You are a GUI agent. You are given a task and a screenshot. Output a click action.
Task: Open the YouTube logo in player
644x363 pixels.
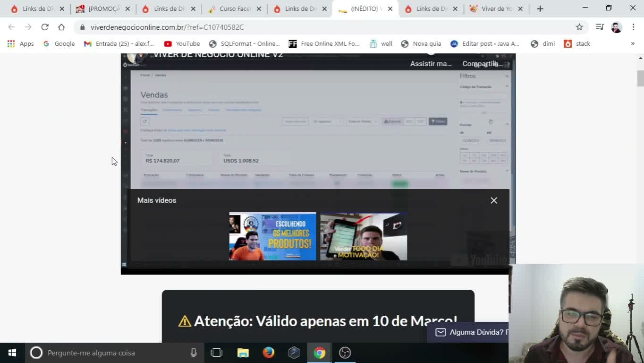point(479,259)
